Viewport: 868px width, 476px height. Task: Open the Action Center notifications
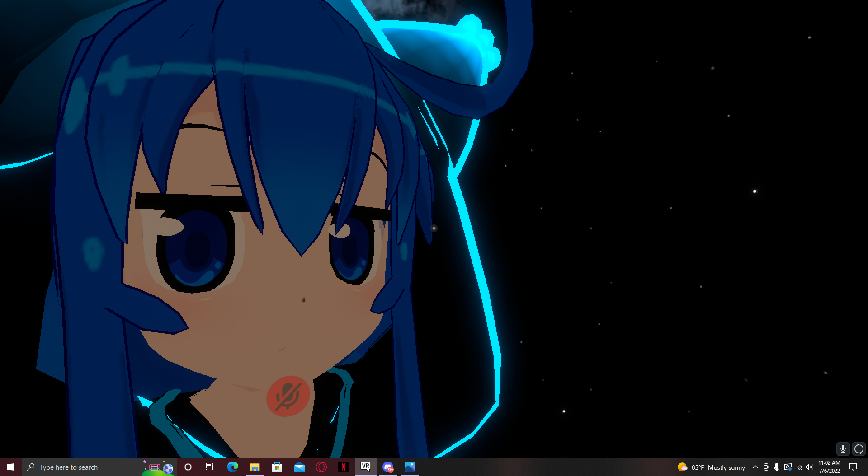(x=853, y=467)
